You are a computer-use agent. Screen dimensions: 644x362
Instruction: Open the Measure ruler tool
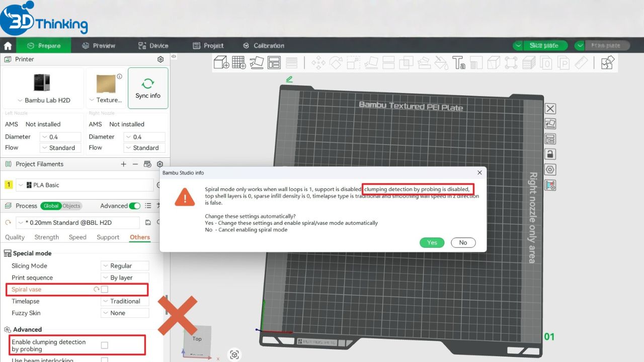coord(581,63)
